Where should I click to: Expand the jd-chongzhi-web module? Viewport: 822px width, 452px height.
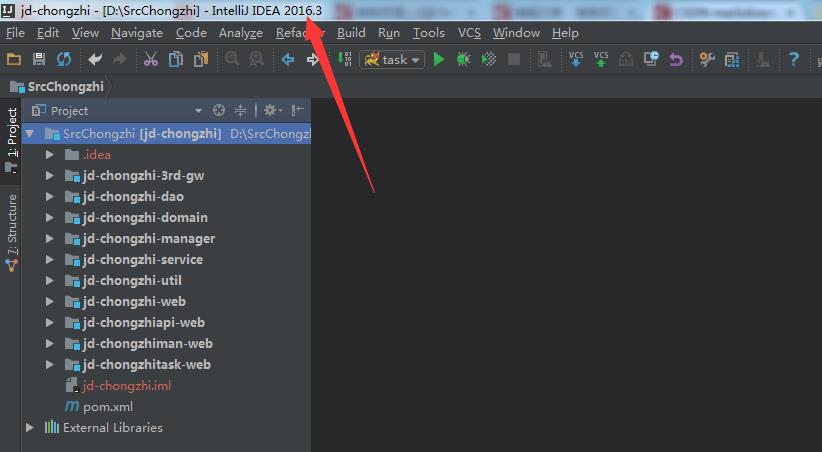(50, 302)
